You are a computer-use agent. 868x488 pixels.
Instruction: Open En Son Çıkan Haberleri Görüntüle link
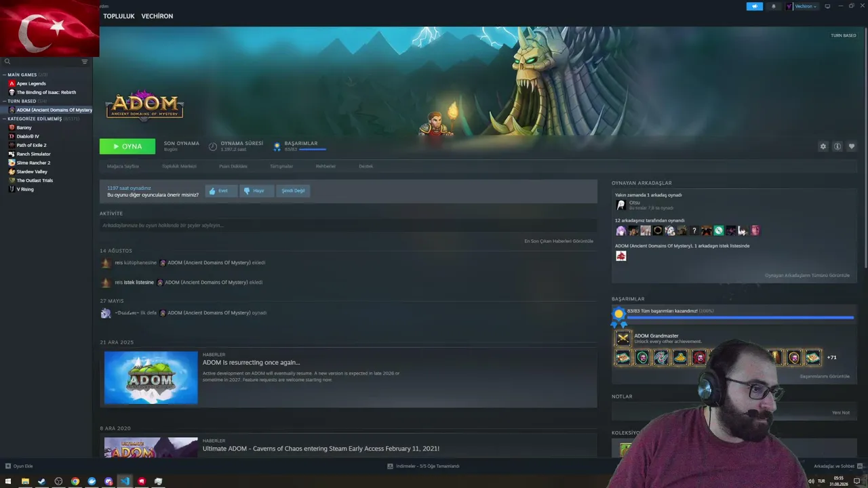tap(559, 241)
